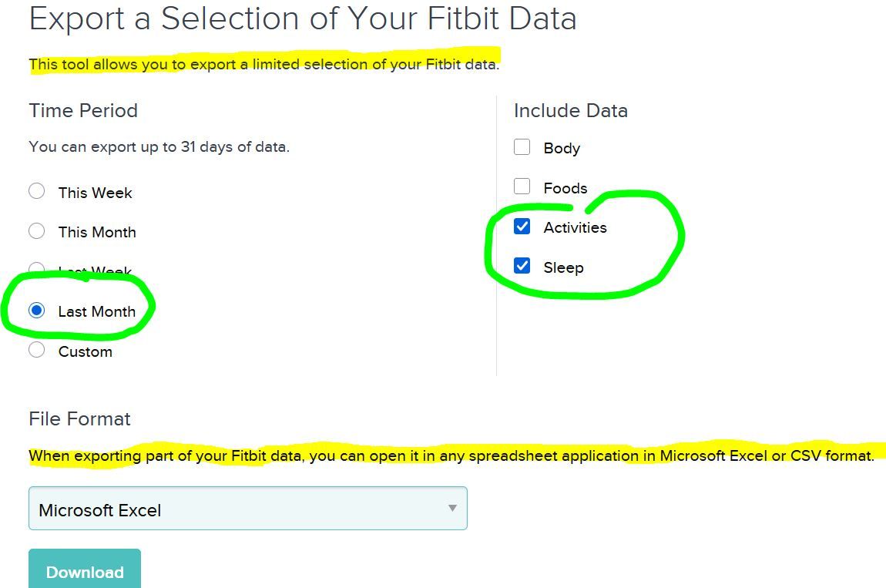Enable the Body data checkbox

522,147
